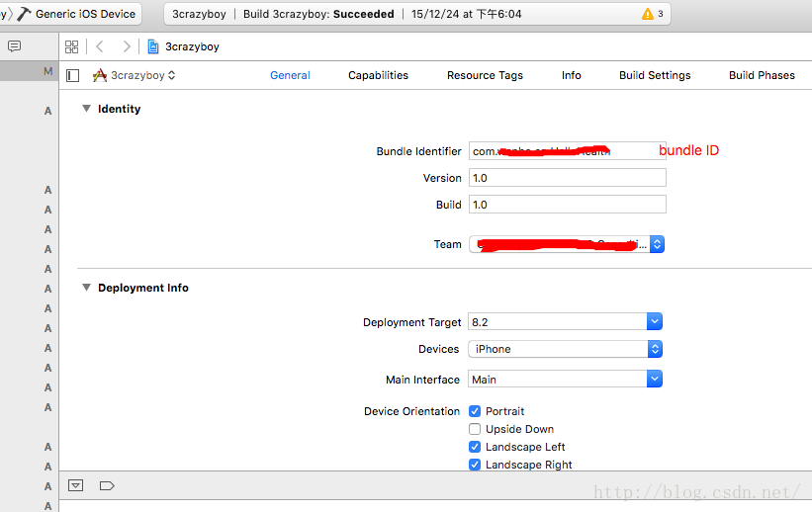Screen dimensions: 812x512
Task: Toggle the targets list sidebar icon
Action: (73, 75)
